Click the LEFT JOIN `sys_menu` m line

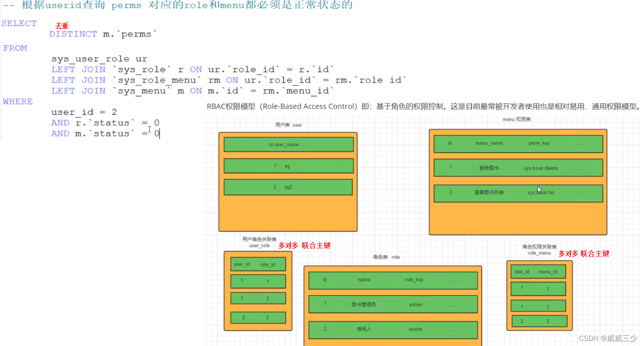tap(193, 91)
